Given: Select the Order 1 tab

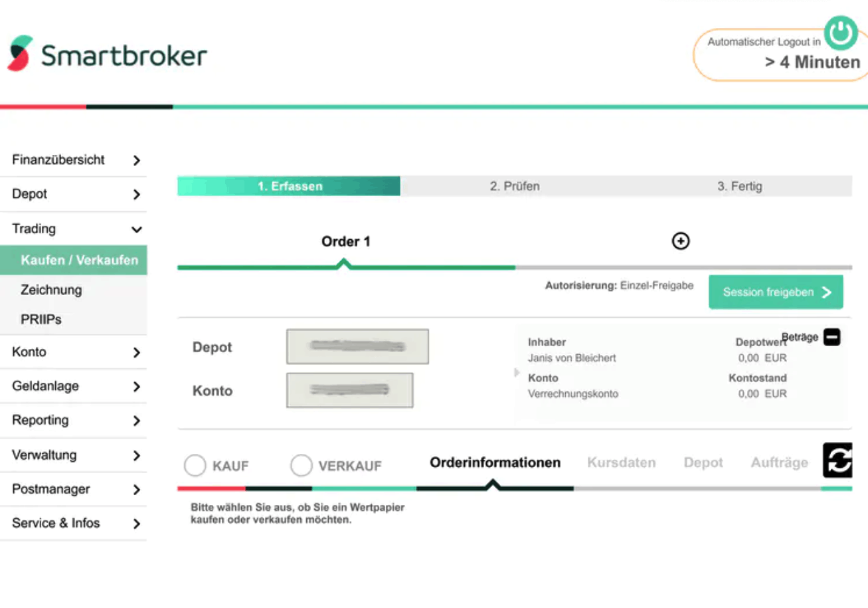Looking at the screenshot, I should [x=345, y=242].
